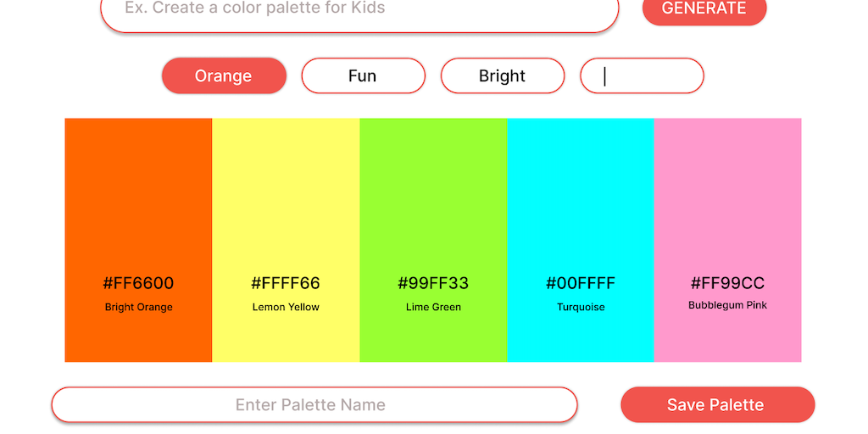Screen dimensions: 868x434
Task: Choose the Lime Green color swatch
Action: click(433, 195)
